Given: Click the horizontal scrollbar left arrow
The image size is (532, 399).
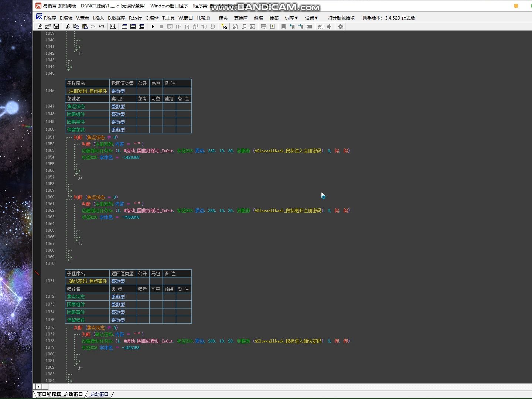Looking at the screenshot, I should tap(38, 386).
